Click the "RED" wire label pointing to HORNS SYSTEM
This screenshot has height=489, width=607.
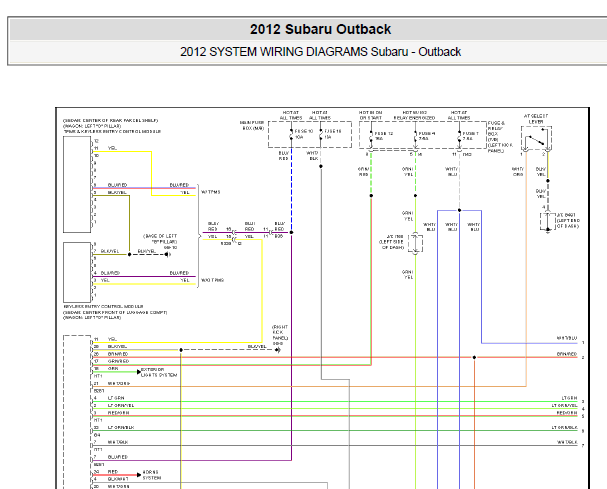[113, 472]
